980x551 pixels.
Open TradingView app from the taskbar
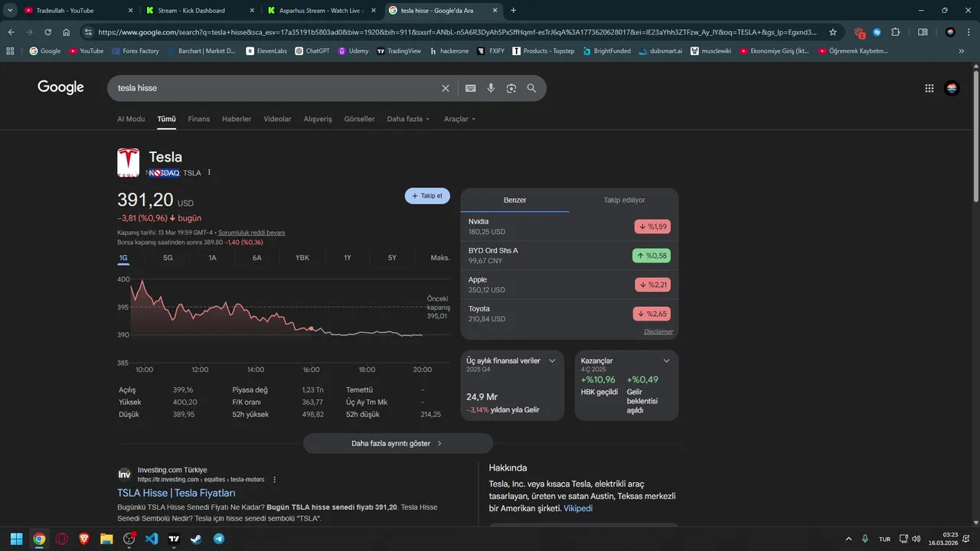pos(174,539)
